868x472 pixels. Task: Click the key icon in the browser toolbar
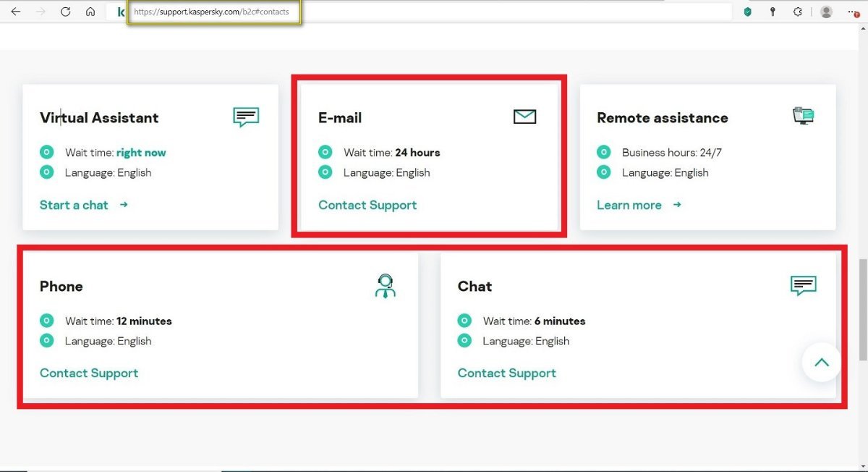(x=773, y=12)
